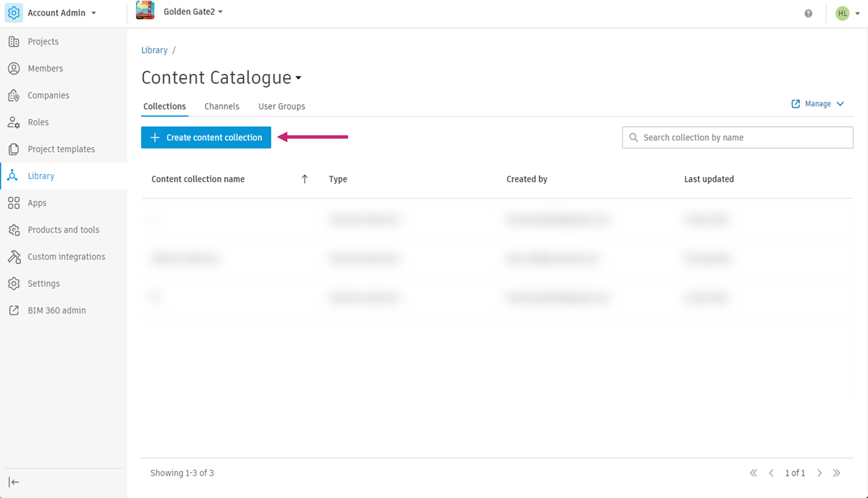Sort by Content collection name arrow
Viewport: 868px width, 498px height.
click(x=304, y=179)
